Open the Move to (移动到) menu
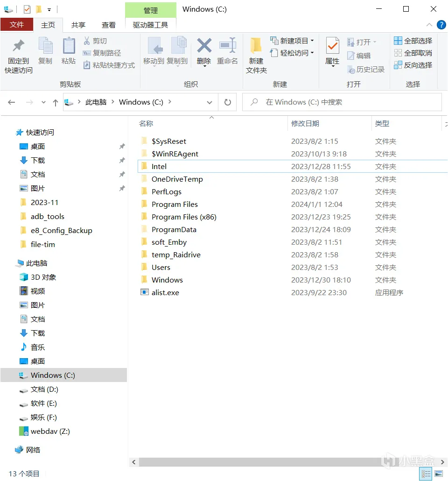 point(154,52)
